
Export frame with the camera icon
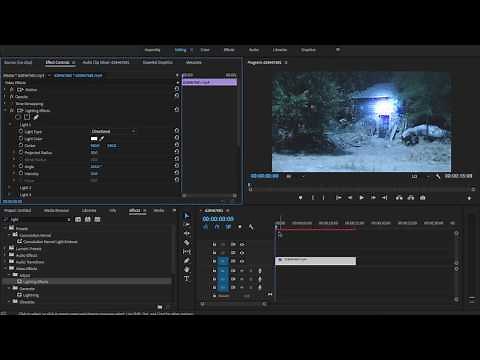coord(423,198)
